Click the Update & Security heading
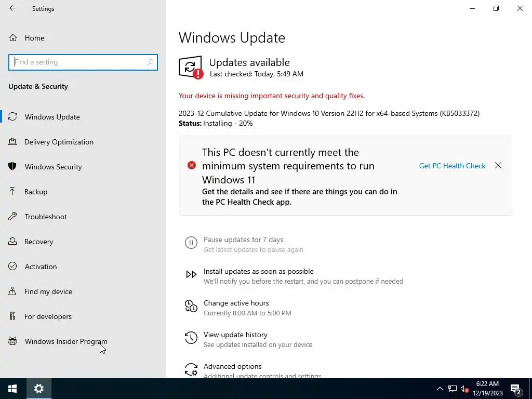The width and height of the screenshot is (532, 399). point(38,86)
